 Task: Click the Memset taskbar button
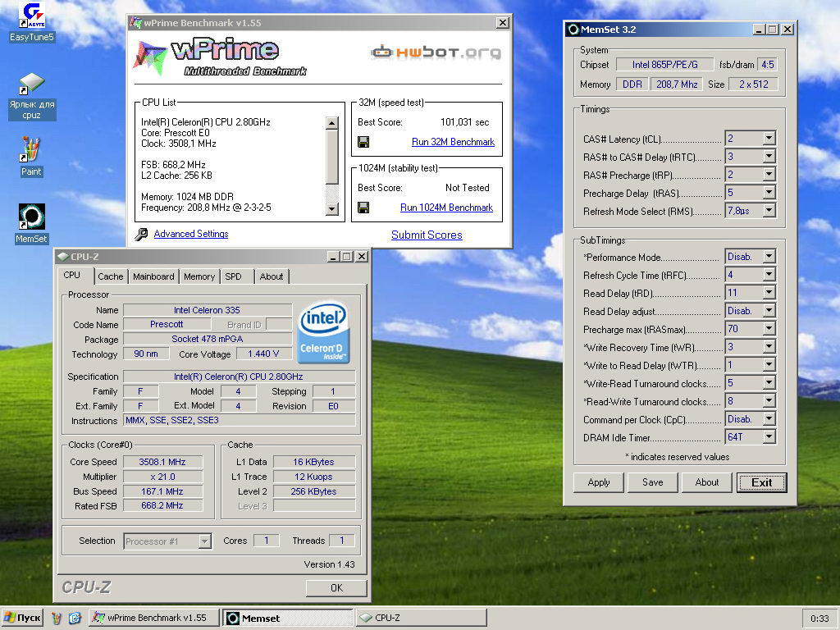pyautogui.click(x=288, y=618)
